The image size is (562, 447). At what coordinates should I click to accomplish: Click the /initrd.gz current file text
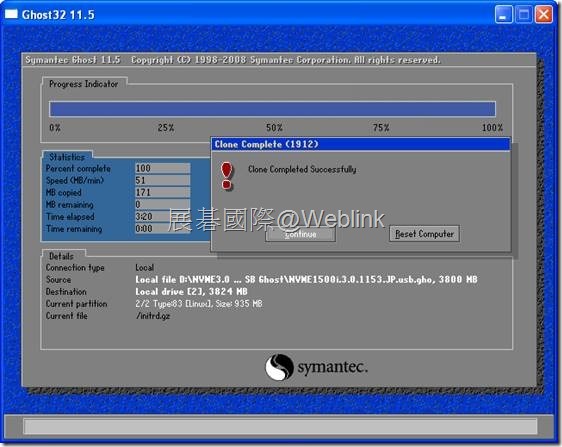pyautogui.click(x=153, y=316)
